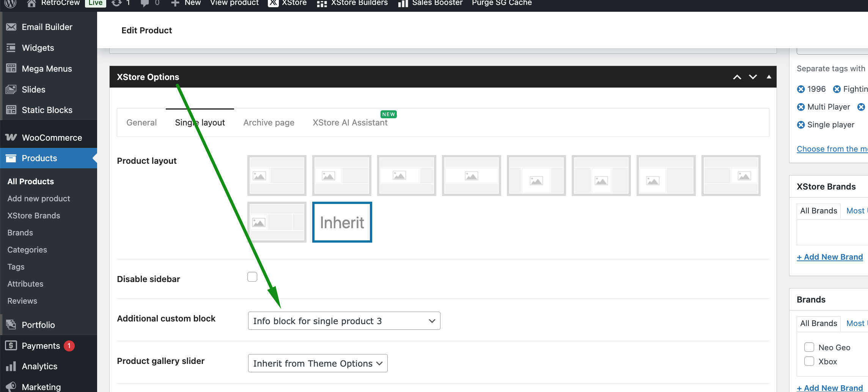Select the last top-row layout thumbnail
The width and height of the screenshot is (868, 392).
pos(731,176)
